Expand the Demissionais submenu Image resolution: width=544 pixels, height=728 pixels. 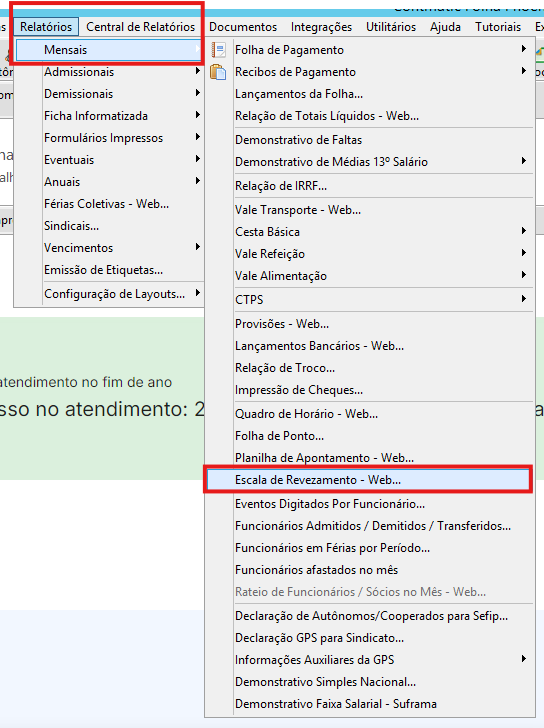pos(109,94)
